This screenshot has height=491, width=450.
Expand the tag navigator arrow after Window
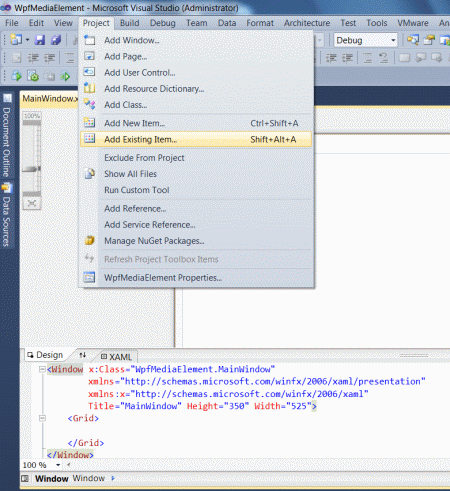113,478
